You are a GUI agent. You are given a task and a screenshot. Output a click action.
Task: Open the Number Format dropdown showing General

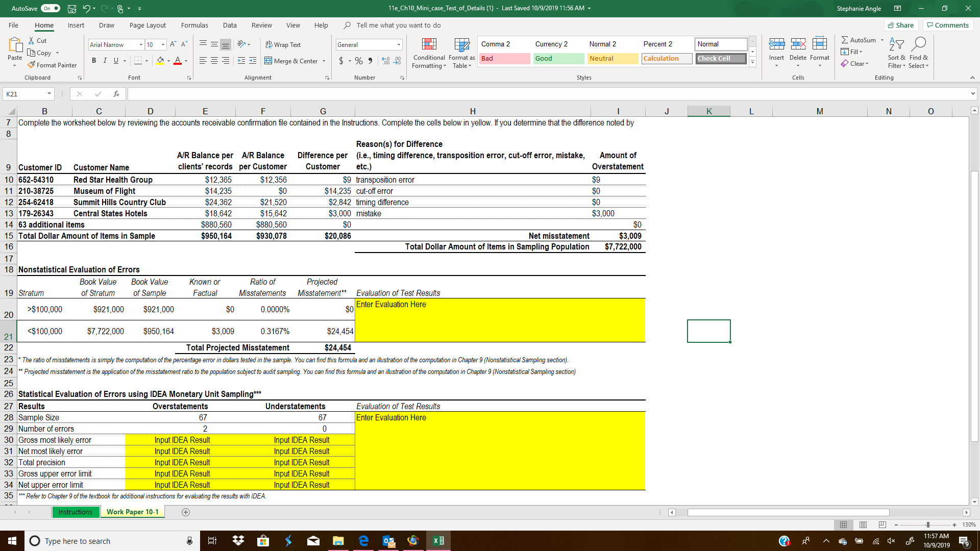(x=399, y=44)
